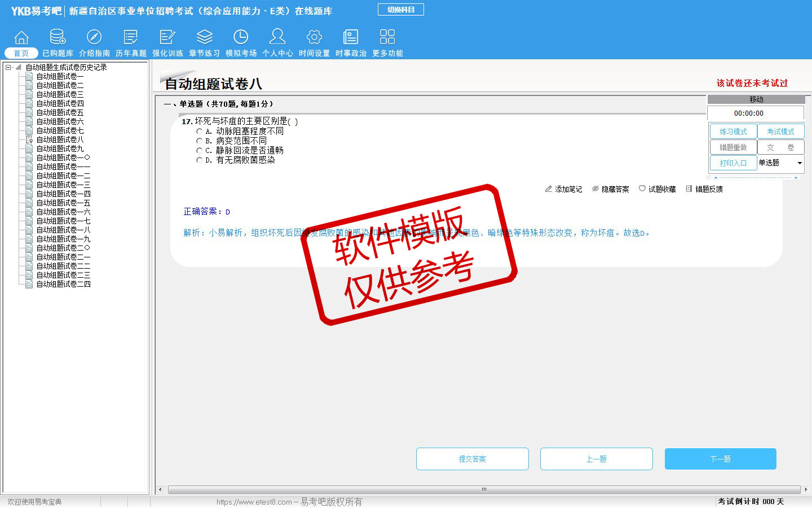Collapse the 自动组题生成试卷历史记录 tree root

(x=8, y=67)
